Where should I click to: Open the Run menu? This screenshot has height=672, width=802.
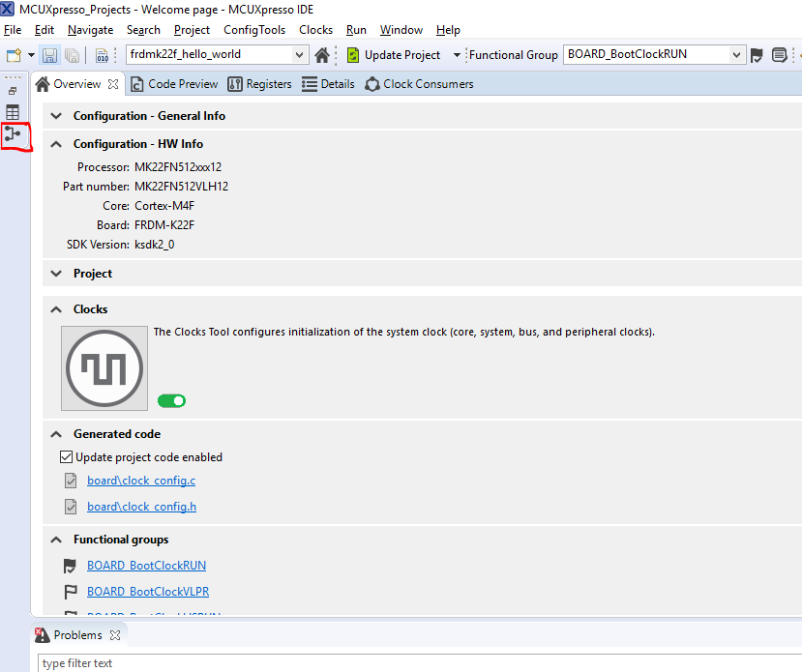coord(356,30)
